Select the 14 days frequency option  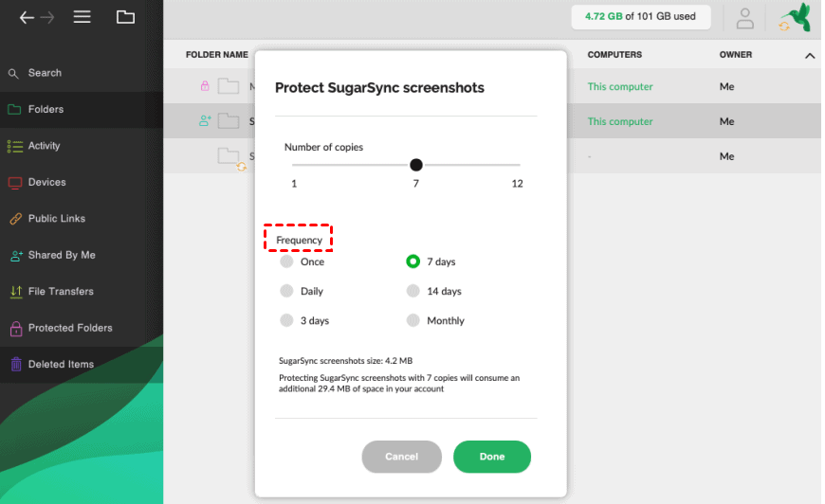(412, 291)
